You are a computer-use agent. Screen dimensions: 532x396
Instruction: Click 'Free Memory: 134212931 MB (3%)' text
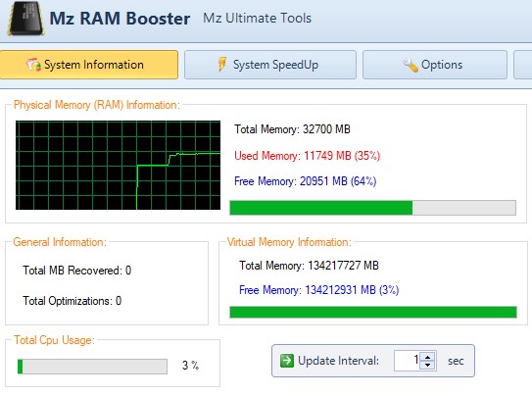click(x=319, y=290)
